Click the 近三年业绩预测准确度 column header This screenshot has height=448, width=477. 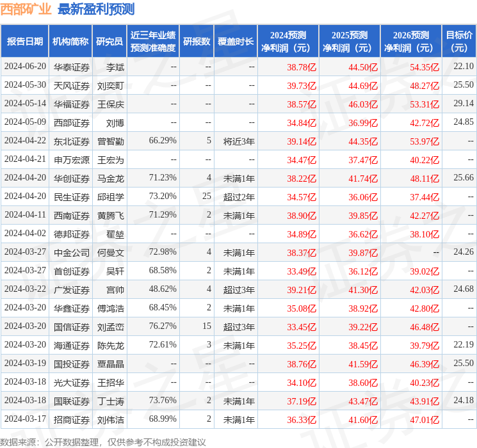tap(153, 42)
